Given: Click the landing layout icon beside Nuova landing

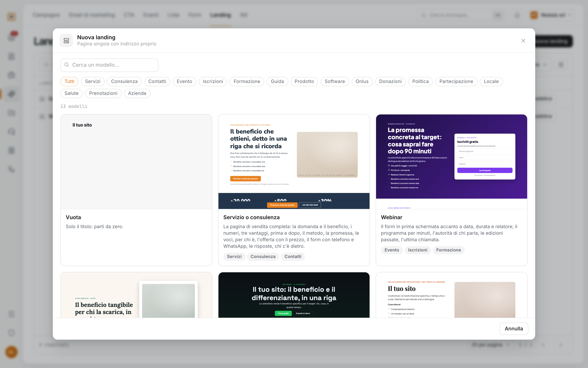Looking at the screenshot, I should click(x=66, y=41).
